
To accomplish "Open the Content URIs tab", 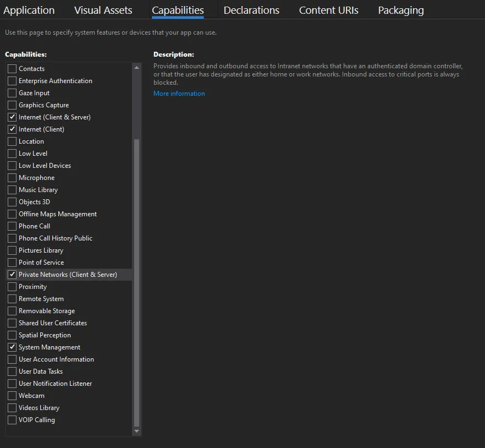I will 329,10.
